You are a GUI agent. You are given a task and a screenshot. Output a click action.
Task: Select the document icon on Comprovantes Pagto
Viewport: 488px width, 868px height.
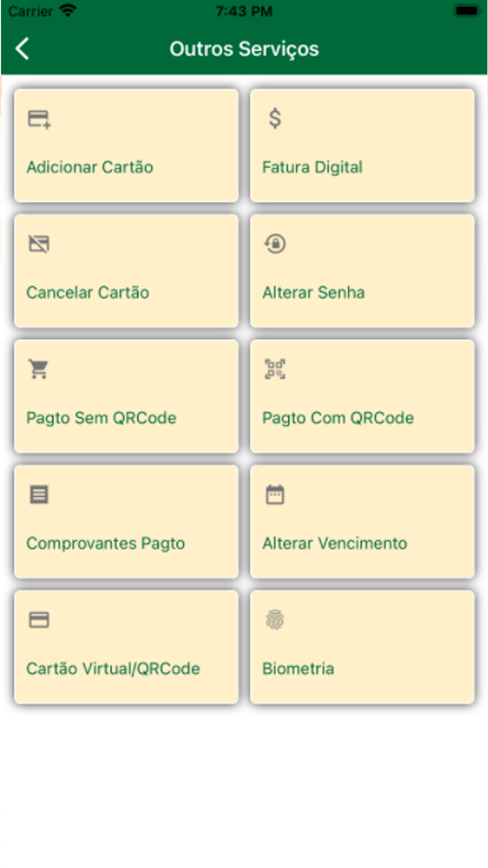(38, 495)
